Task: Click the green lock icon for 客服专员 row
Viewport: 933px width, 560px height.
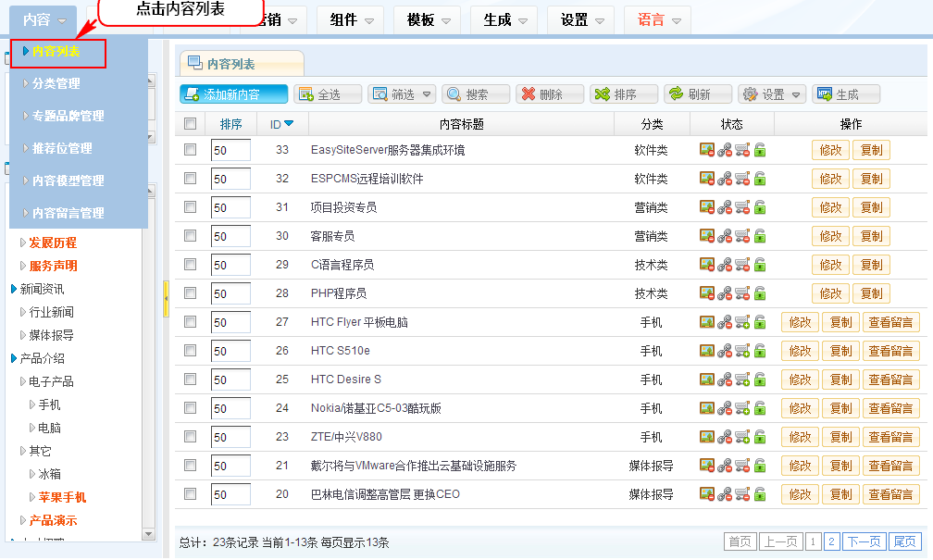Action: click(x=760, y=236)
